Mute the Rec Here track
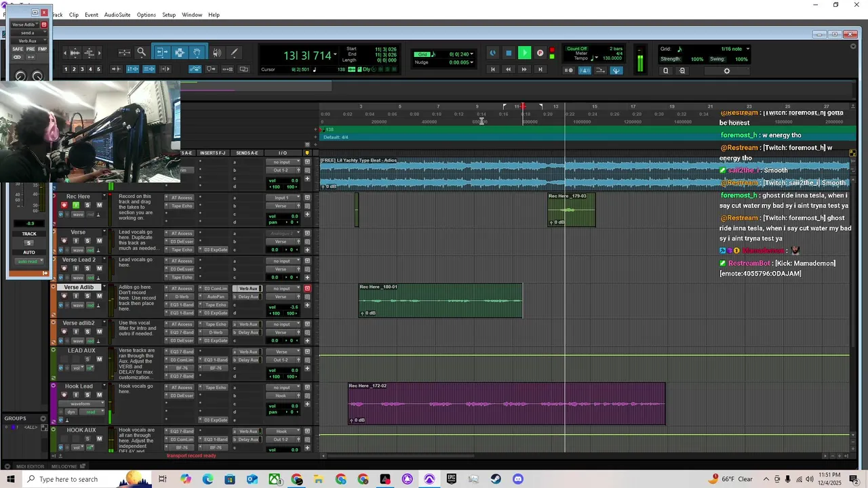This screenshot has height=488, width=868. pos(99,205)
